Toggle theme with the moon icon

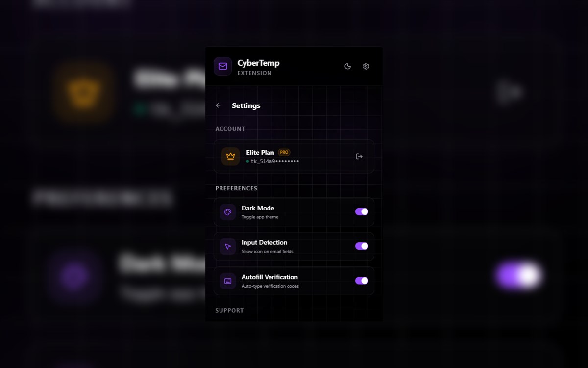pos(348,66)
